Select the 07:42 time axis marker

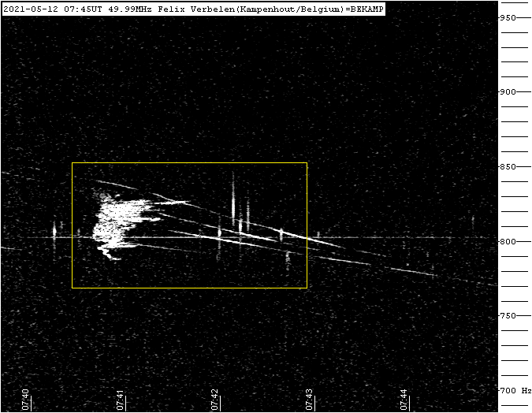click(214, 400)
